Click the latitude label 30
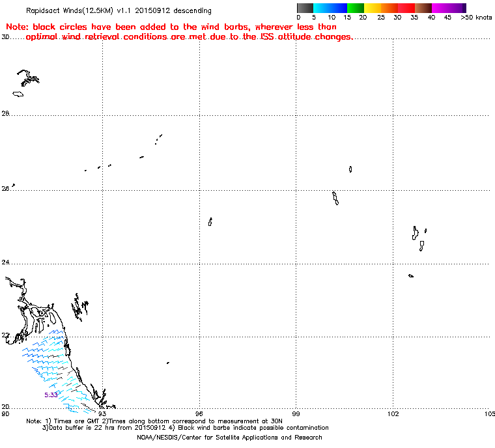 (5, 37)
